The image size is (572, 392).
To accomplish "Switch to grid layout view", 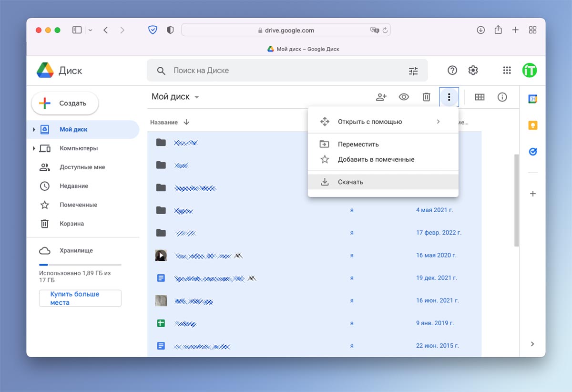I will click(480, 97).
